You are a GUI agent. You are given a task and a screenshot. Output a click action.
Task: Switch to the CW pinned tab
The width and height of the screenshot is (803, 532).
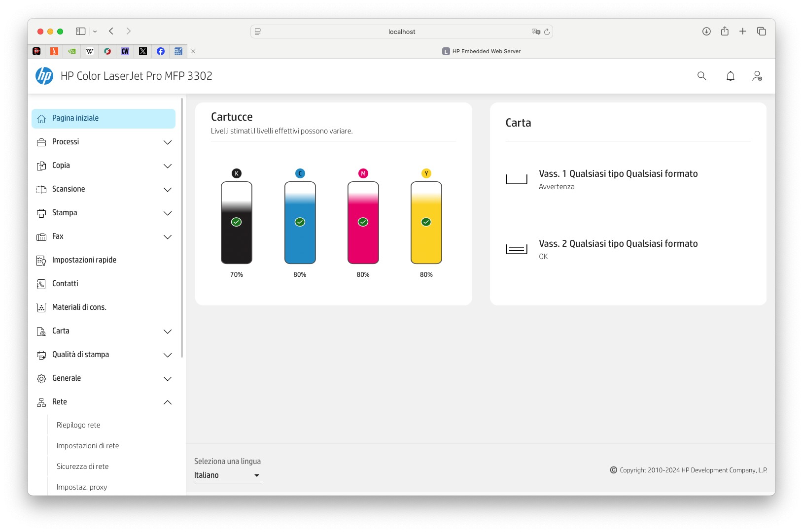coord(125,51)
